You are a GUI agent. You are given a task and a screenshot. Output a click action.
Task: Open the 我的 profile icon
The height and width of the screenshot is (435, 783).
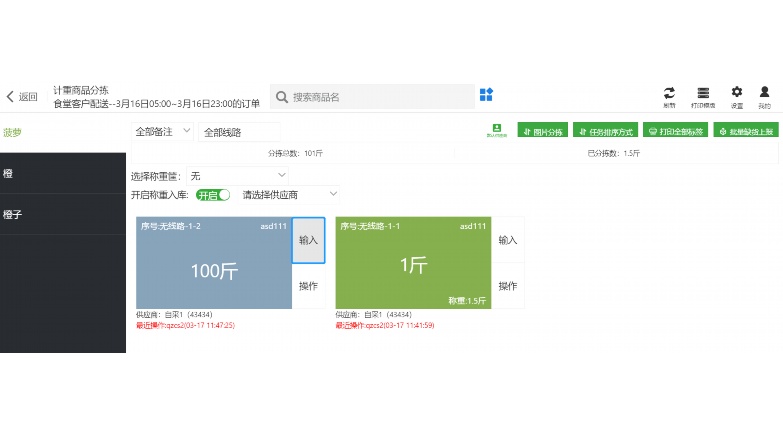(x=764, y=96)
